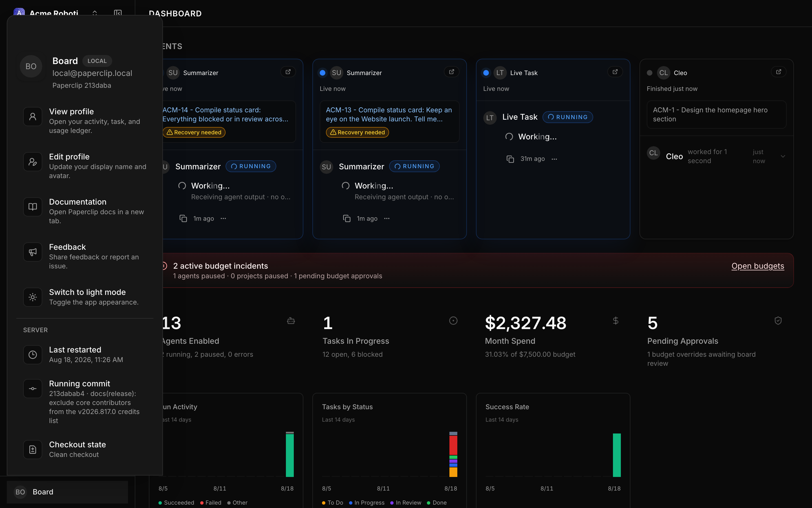Open the ACM-1 Design the homepage hero task
This screenshot has height=508, width=812.
coord(716,115)
